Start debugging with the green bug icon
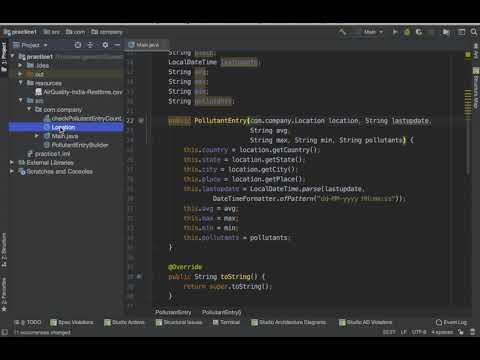This screenshot has width=480, height=360. [x=407, y=32]
